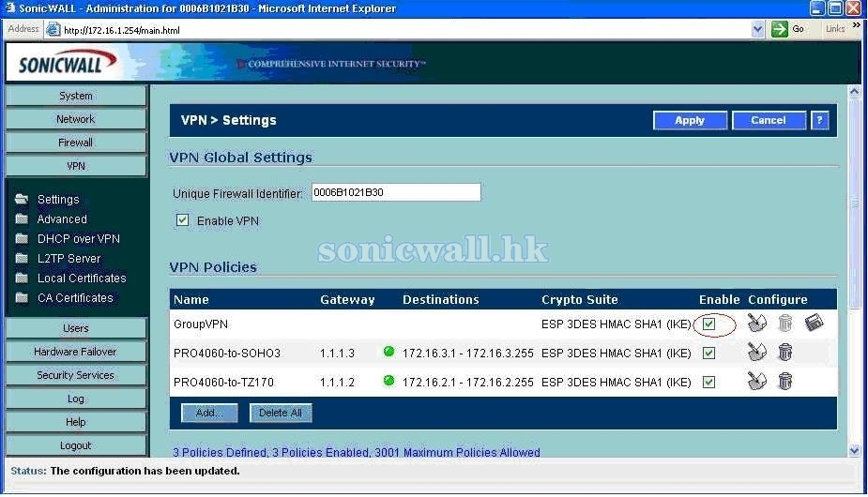
Task: Expand the Links toolbar chevron
Action: 857,25
